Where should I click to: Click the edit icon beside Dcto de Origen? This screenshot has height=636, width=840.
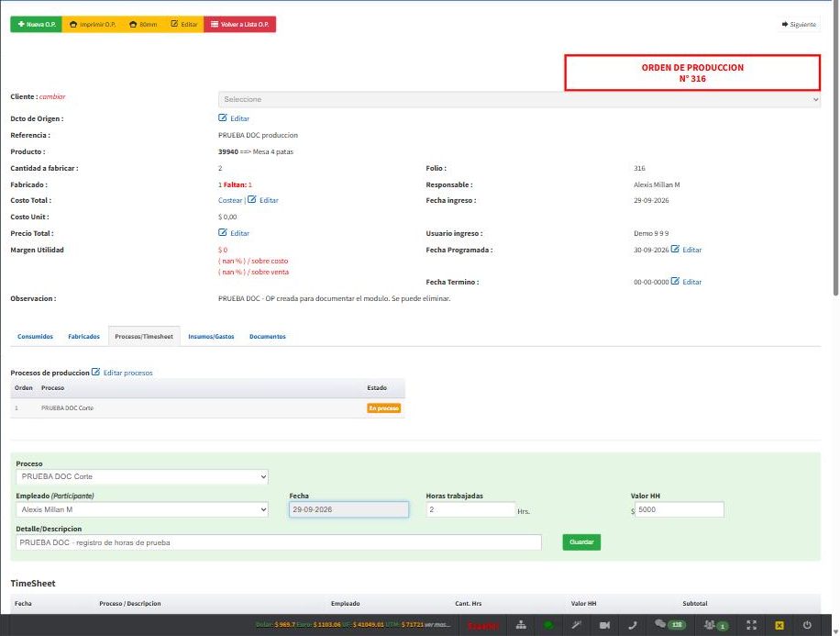pyautogui.click(x=223, y=118)
